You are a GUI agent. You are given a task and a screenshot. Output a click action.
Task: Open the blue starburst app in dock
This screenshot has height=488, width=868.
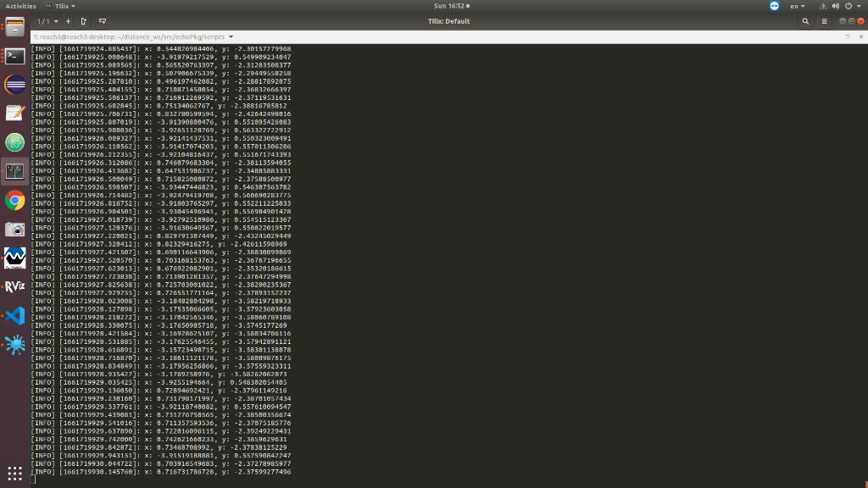click(x=15, y=344)
